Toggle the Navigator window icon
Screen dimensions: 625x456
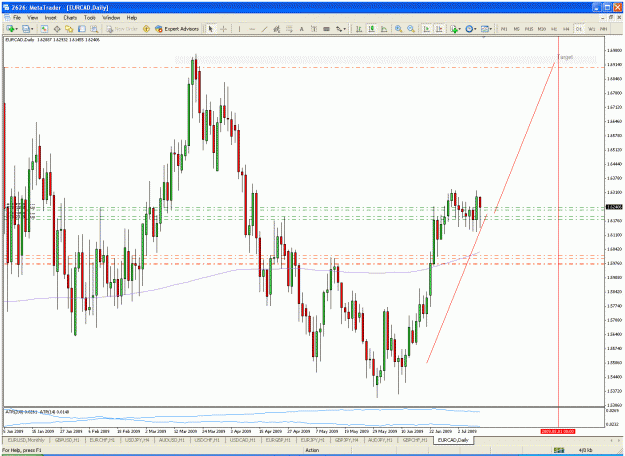[69, 29]
